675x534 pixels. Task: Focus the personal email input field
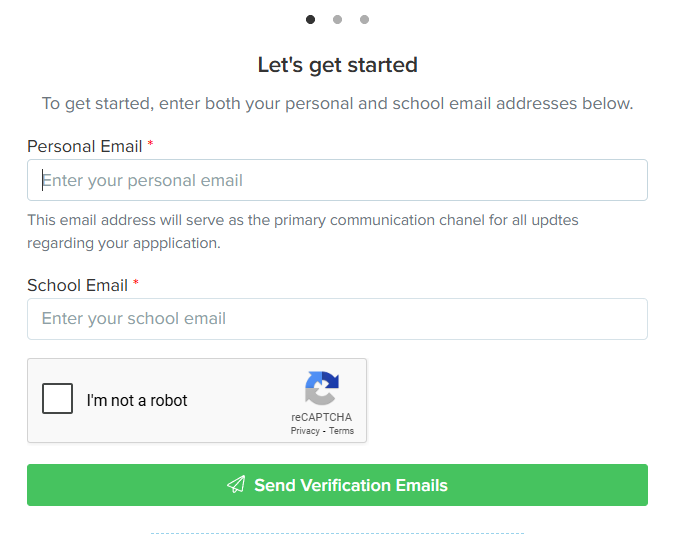[338, 180]
